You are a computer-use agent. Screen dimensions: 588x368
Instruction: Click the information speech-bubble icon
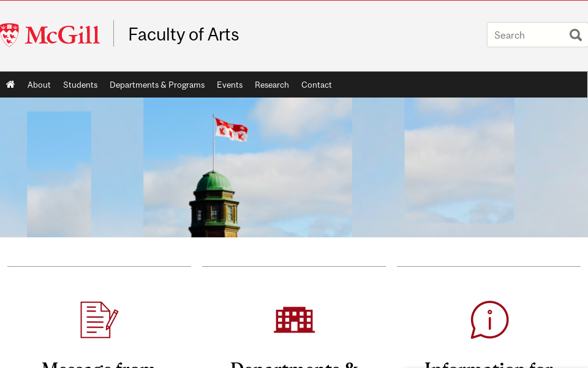(x=489, y=320)
